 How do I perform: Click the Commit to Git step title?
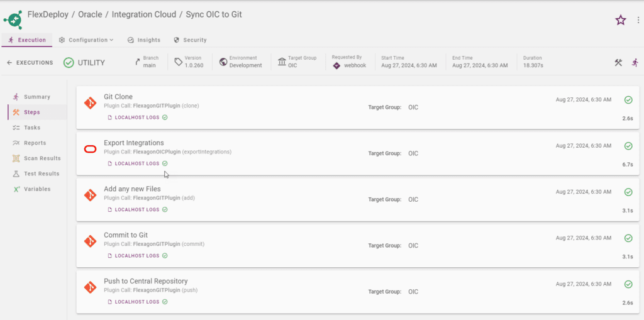(x=126, y=235)
